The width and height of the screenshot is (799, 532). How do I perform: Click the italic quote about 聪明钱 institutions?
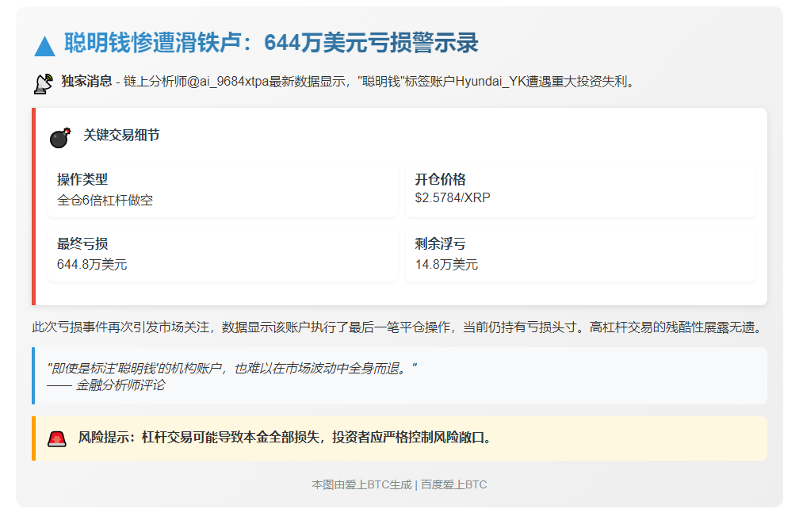pos(231,369)
